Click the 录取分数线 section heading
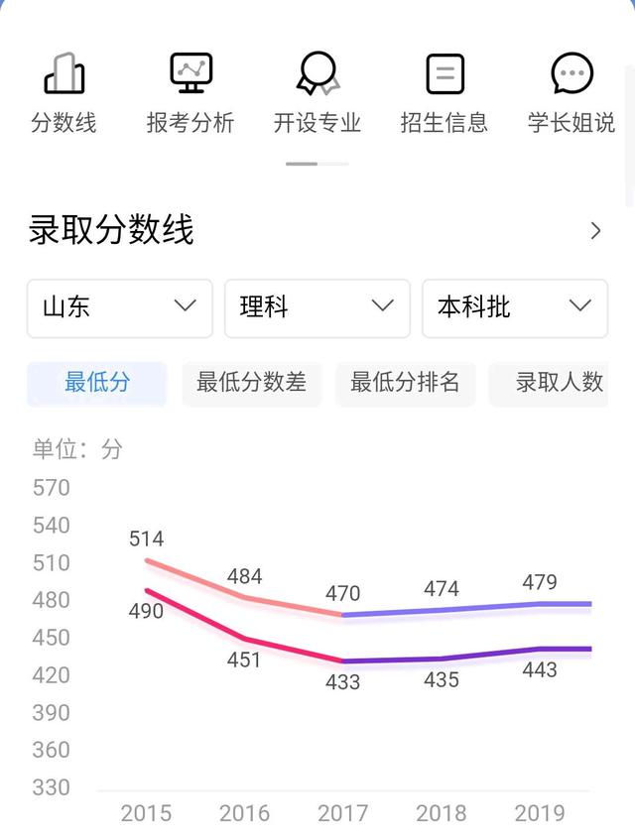Screen dimensions: 635x840 pos(111,230)
